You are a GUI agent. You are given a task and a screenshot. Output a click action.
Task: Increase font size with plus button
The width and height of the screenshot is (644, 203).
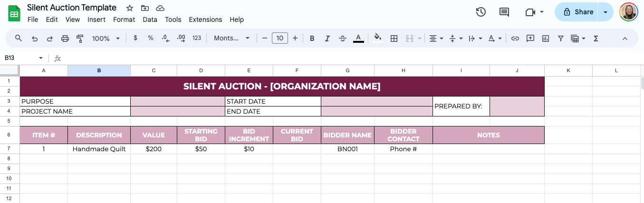tap(295, 39)
